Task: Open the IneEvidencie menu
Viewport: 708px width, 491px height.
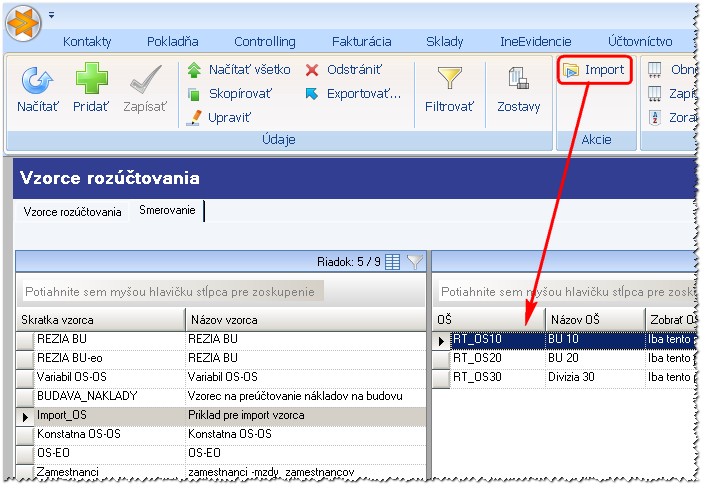Action: point(536,42)
